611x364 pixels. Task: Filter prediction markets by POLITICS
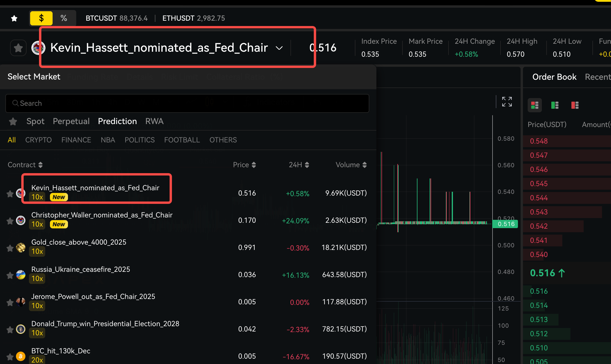pos(139,140)
